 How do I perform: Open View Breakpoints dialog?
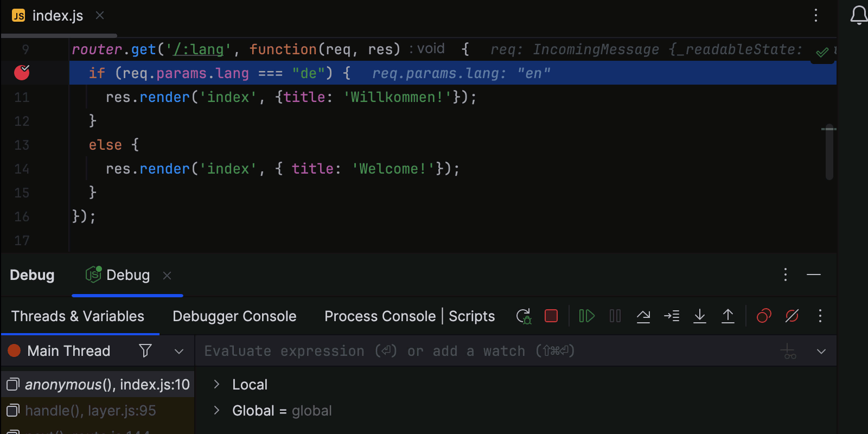764,316
